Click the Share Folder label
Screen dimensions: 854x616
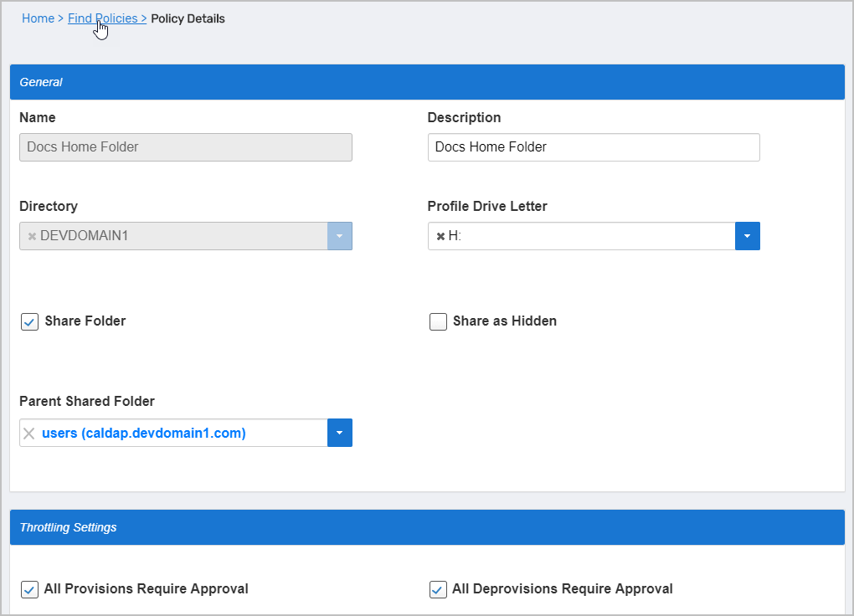coord(85,321)
